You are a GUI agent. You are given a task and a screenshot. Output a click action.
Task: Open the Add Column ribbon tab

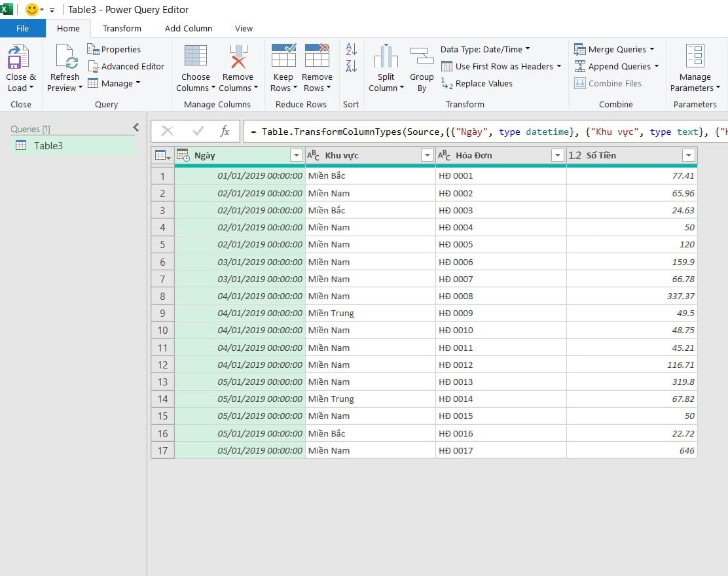(x=189, y=28)
